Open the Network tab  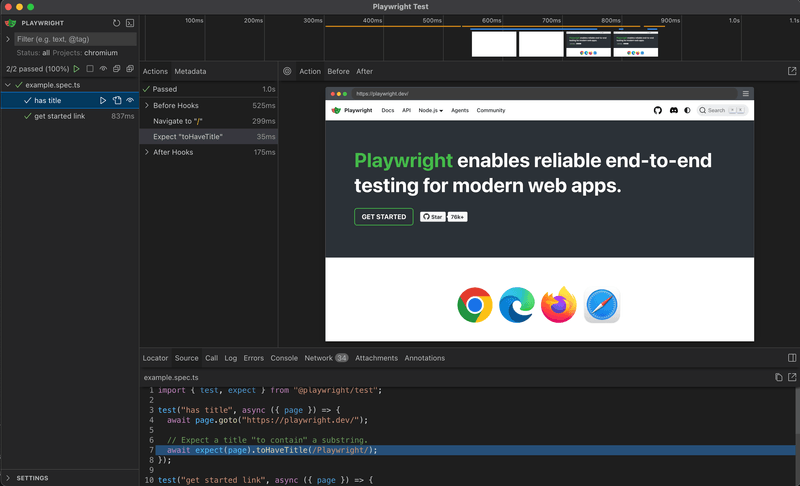[326, 358]
